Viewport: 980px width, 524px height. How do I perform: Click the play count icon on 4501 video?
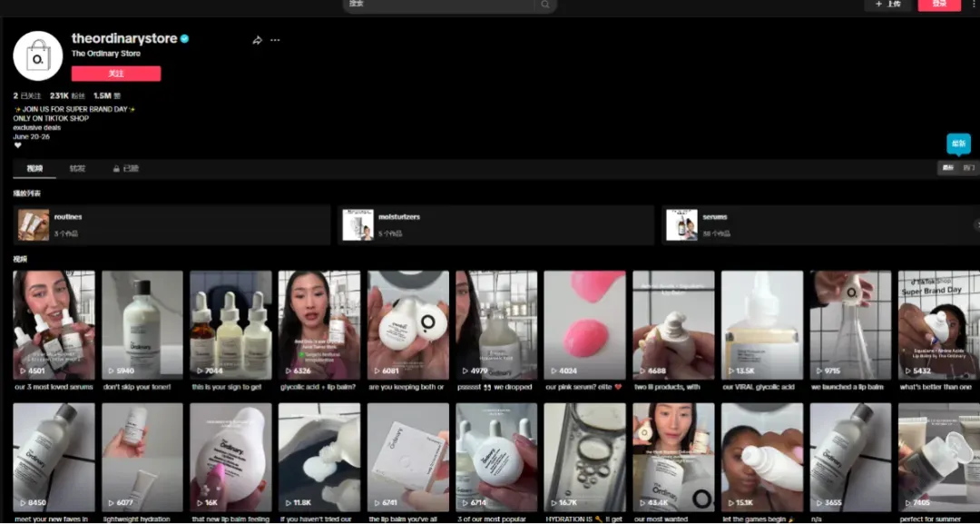23,371
